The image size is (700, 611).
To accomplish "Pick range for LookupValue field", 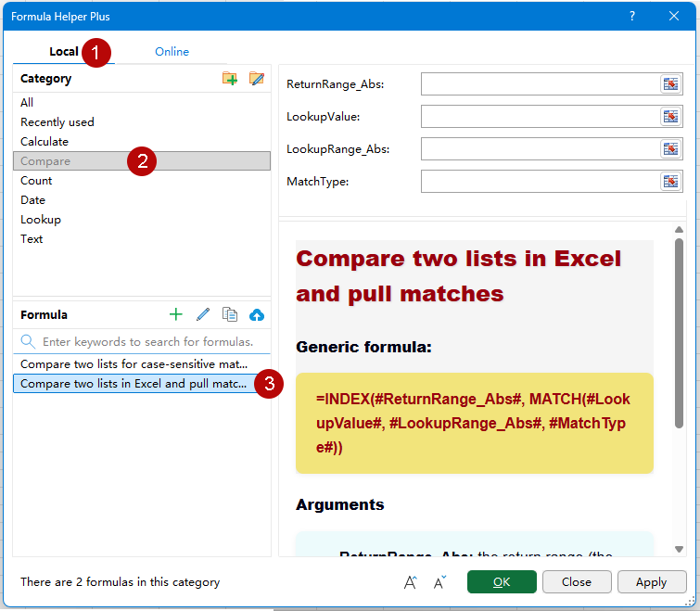I will click(671, 117).
